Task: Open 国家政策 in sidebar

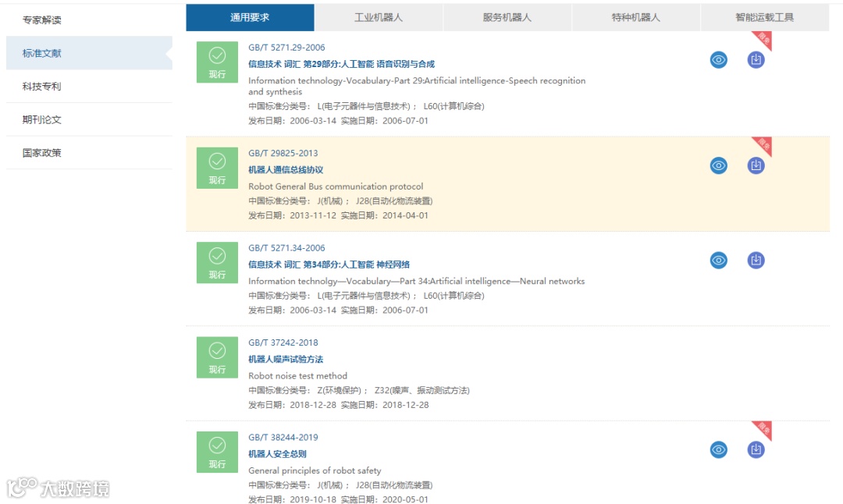Action: tap(89, 153)
